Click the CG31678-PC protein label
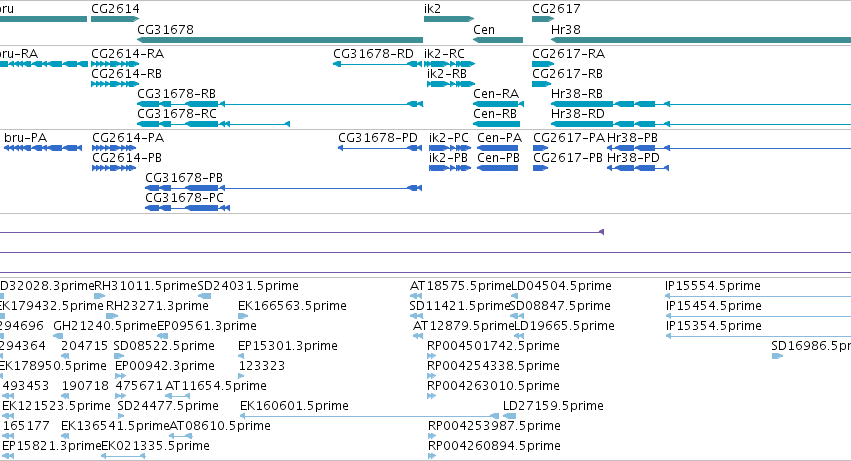Screen dimensions: 851x461 pos(185,198)
